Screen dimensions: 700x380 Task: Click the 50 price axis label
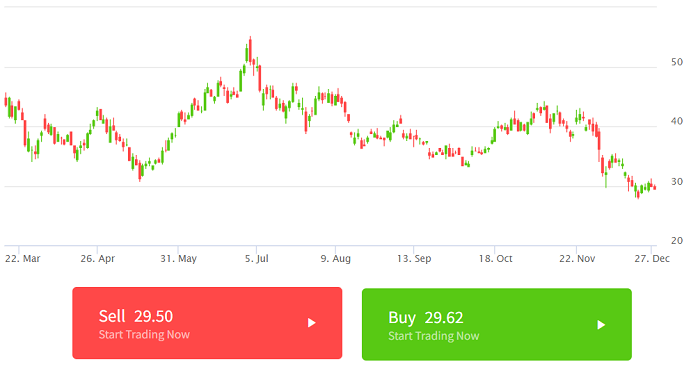(x=677, y=62)
